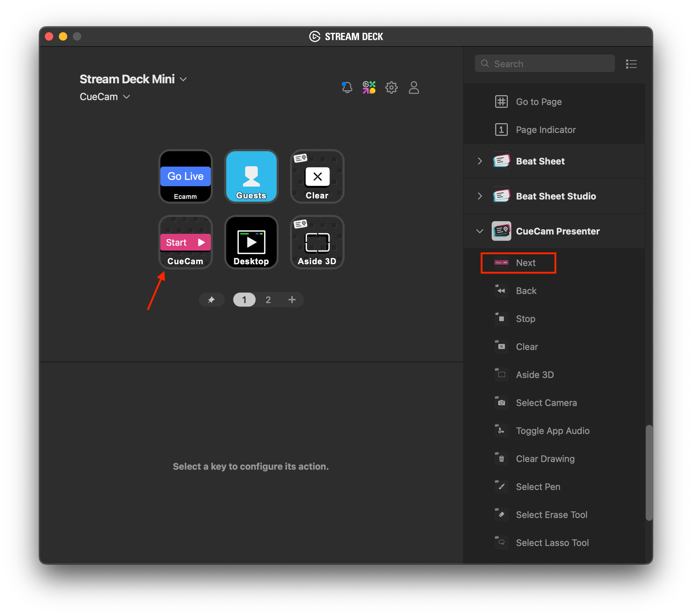
Task: Click the Select Erase Tool icon
Action: (501, 514)
